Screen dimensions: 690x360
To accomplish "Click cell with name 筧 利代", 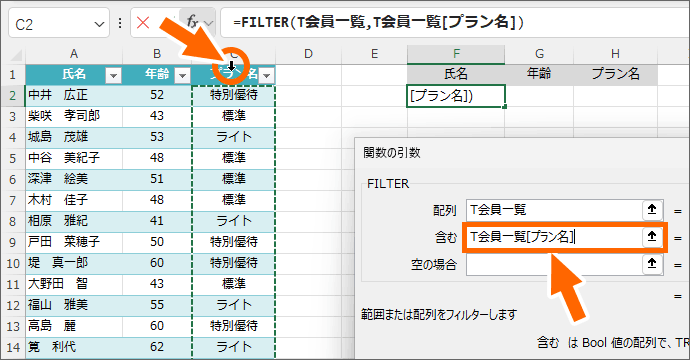I will point(73,347).
